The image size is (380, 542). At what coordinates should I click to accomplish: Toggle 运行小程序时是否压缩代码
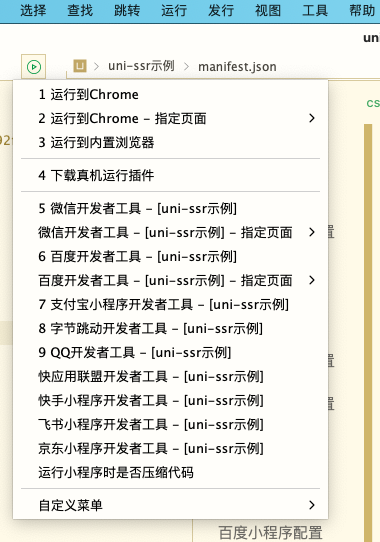[x=170, y=473]
